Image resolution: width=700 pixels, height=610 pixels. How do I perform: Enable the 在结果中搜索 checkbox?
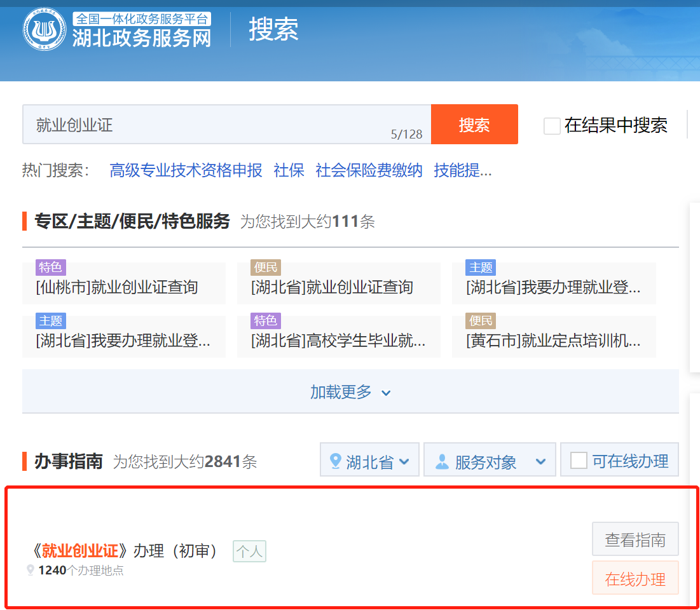click(551, 126)
